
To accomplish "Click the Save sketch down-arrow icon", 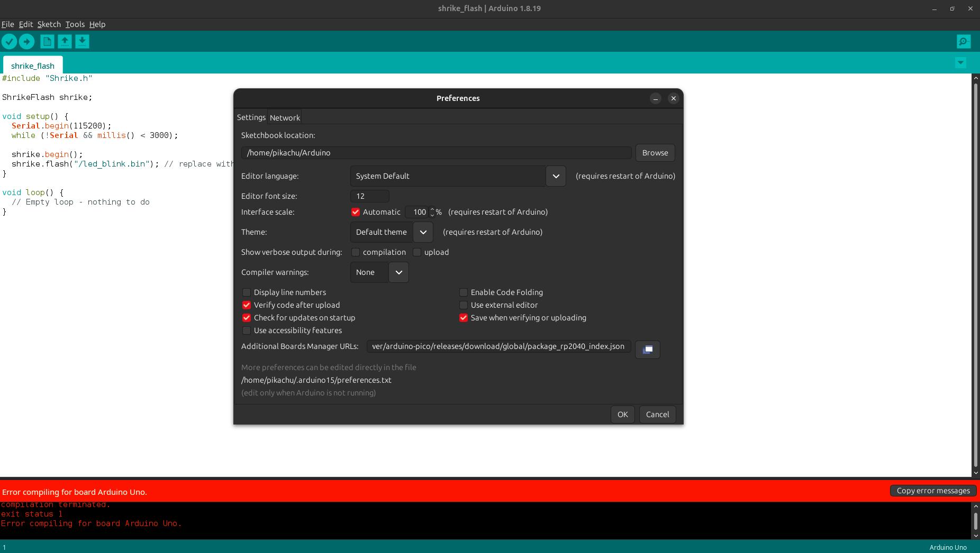I will pos(82,41).
